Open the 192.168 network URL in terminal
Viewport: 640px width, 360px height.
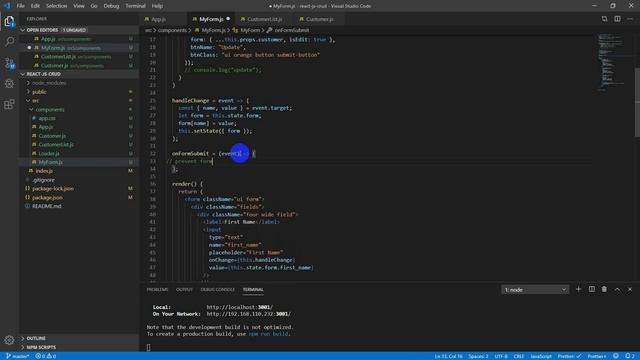click(249, 314)
